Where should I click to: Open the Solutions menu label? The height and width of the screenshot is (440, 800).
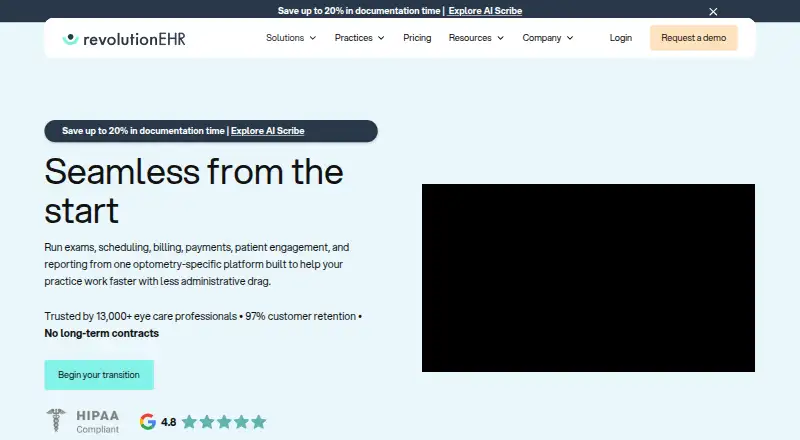point(285,38)
